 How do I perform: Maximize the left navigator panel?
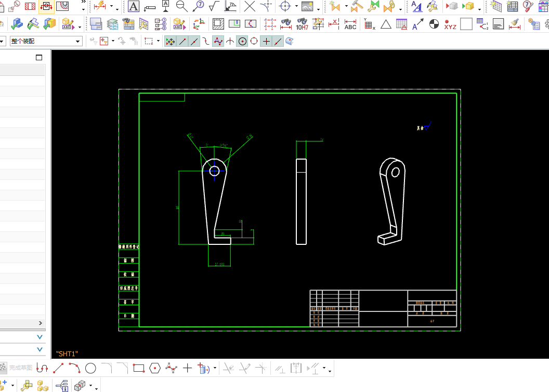[39, 57]
